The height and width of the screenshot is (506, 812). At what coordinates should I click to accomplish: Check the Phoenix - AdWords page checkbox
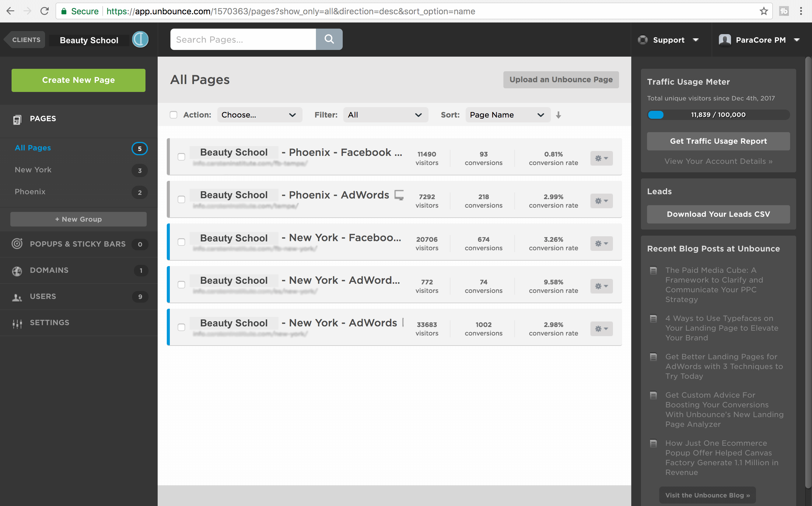coord(181,199)
